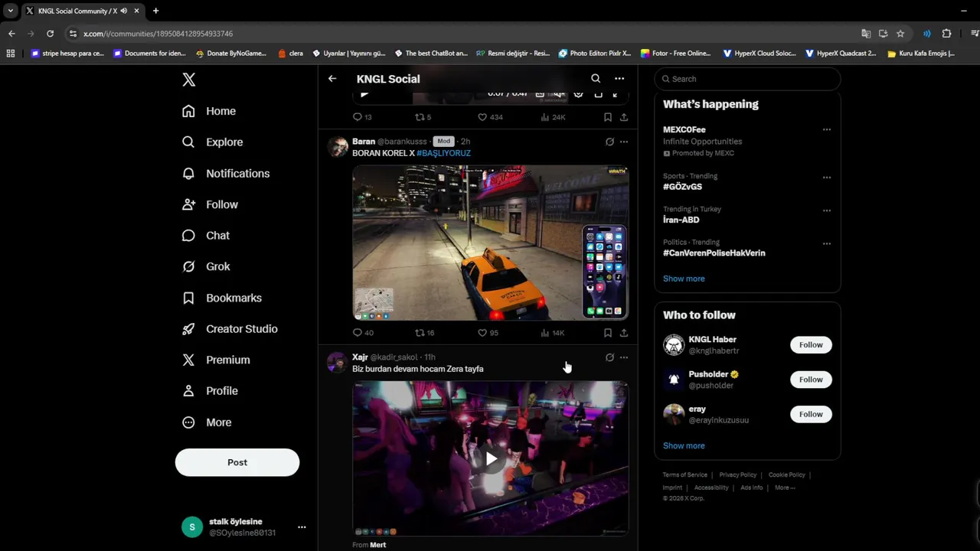Image resolution: width=980 pixels, height=551 pixels.
Task: Open the #GÖZvGS trending topic
Action: click(682, 187)
